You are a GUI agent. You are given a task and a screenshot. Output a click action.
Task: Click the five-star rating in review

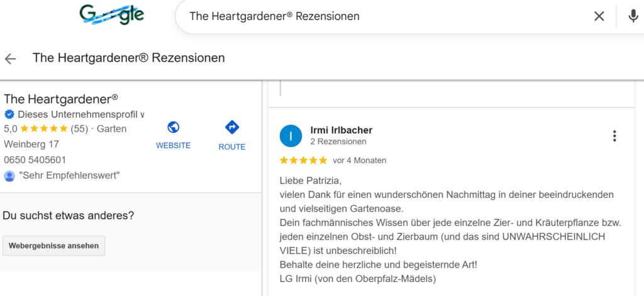click(x=304, y=161)
